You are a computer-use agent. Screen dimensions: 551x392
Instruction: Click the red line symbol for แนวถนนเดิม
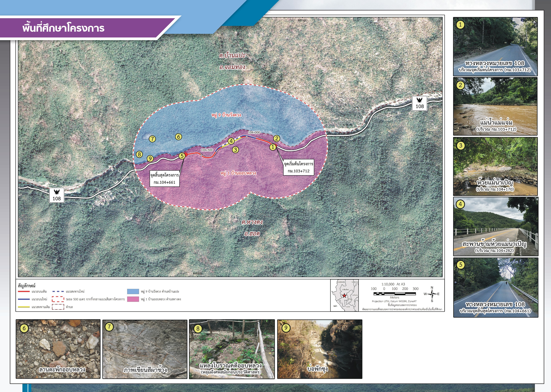24,292
